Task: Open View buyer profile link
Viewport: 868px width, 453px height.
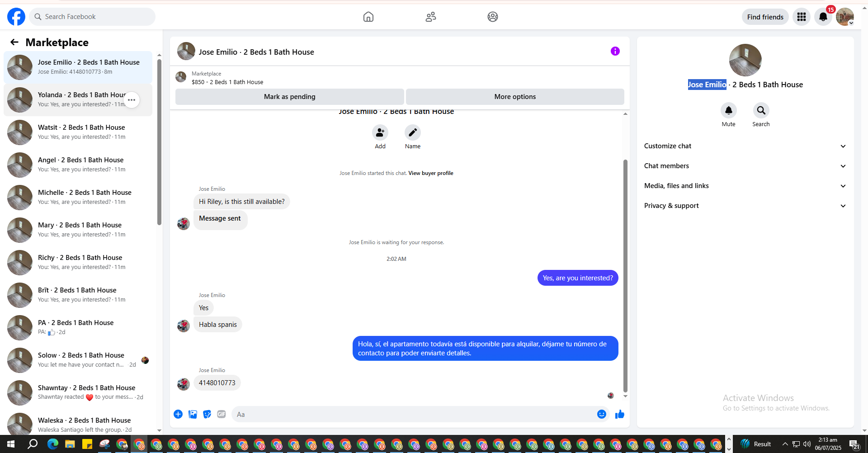Action: pos(430,173)
